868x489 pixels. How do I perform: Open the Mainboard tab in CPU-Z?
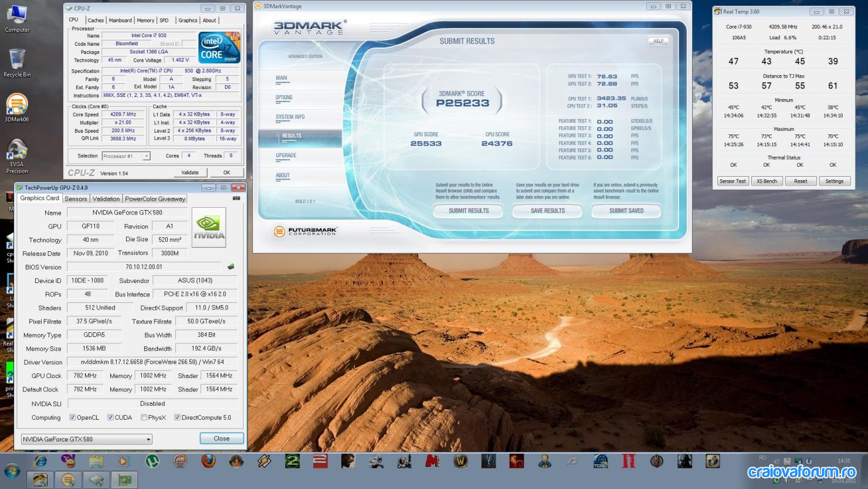coord(120,21)
